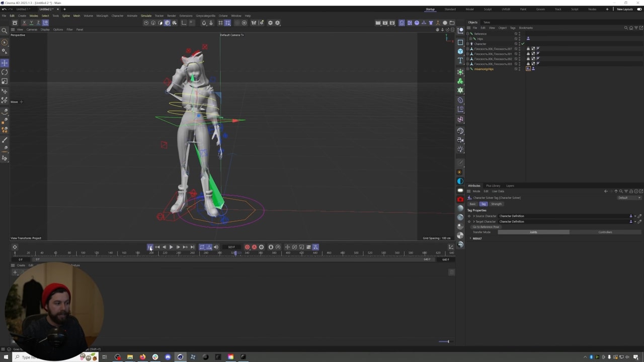Toggle Character object enable checkmark
The height and width of the screenshot is (362, 644).
(523, 44)
